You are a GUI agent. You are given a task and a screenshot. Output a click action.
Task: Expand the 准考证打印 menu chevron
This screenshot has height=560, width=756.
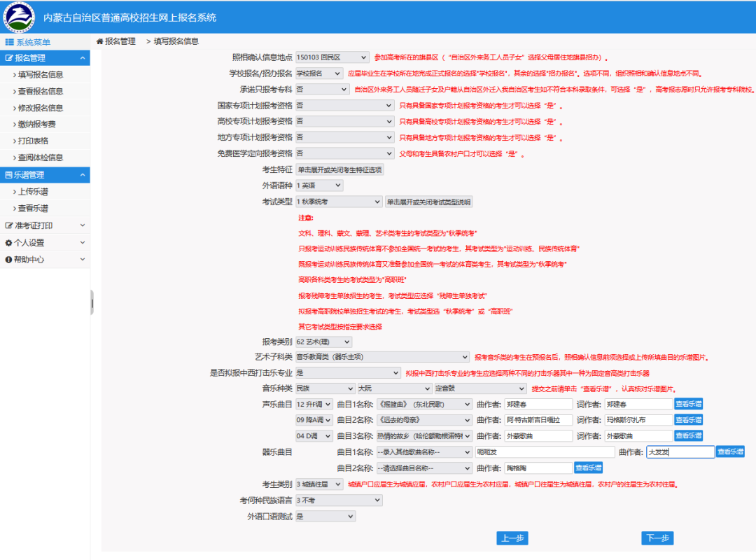(83, 225)
